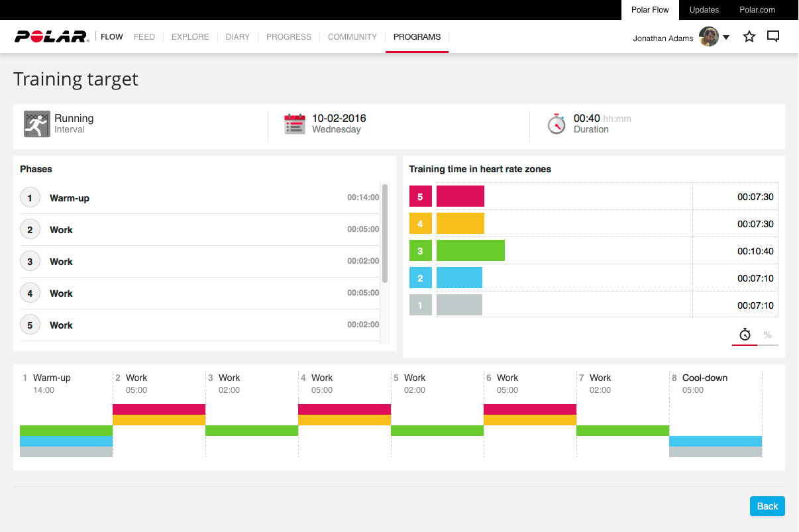Image resolution: width=799 pixels, height=532 pixels.
Task: Open the Diary menu item
Action: pos(237,37)
